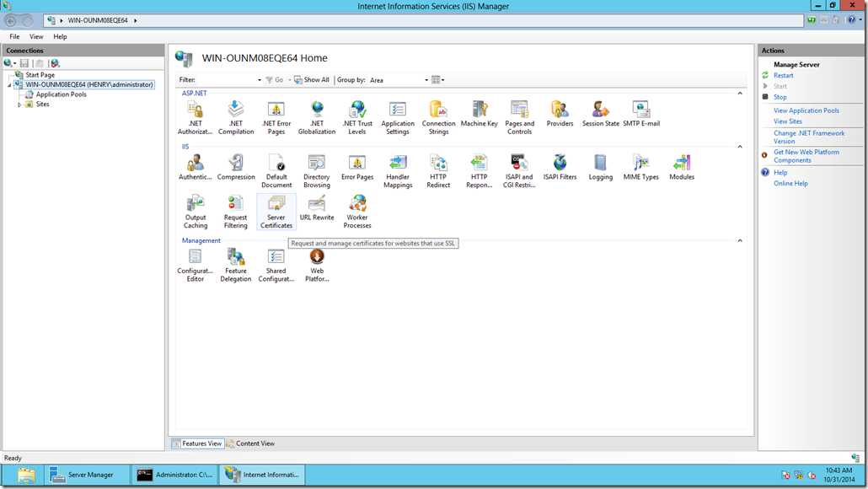Viewport: 868px width, 489px height.
Task: Open the Handler Mappings feature
Action: pos(398,171)
